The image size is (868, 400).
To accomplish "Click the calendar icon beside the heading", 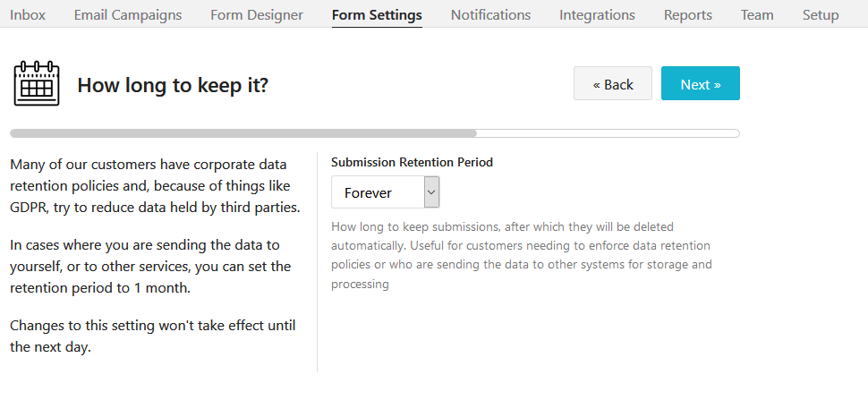I will [37, 84].
